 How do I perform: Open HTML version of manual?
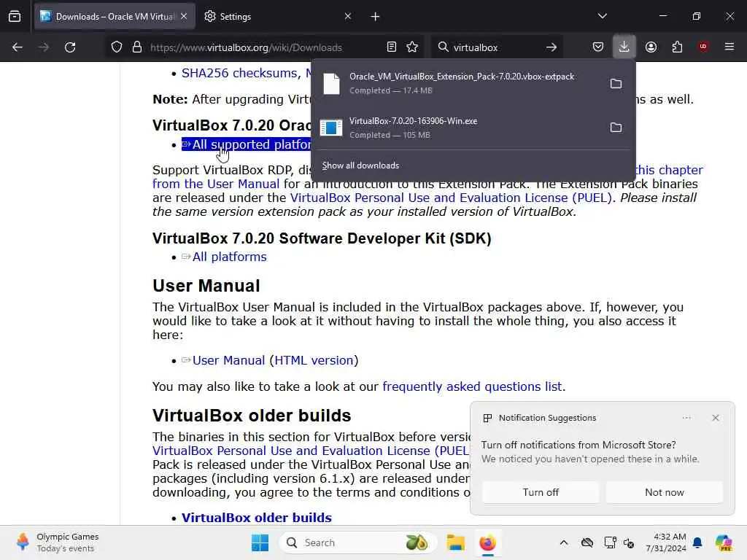314,360
